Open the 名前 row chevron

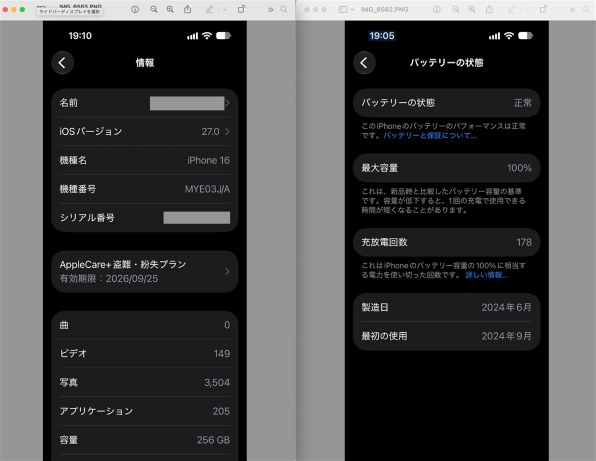point(227,103)
